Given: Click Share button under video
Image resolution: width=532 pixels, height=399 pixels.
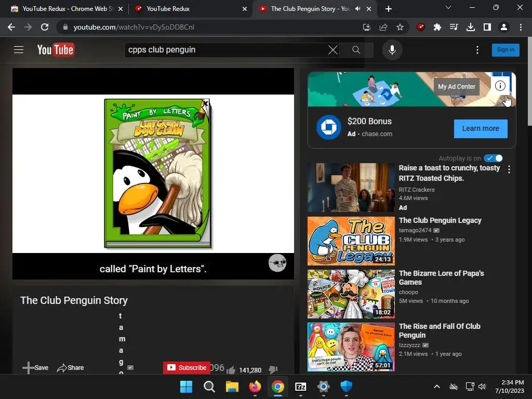Looking at the screenshot, I should point(70,367).
